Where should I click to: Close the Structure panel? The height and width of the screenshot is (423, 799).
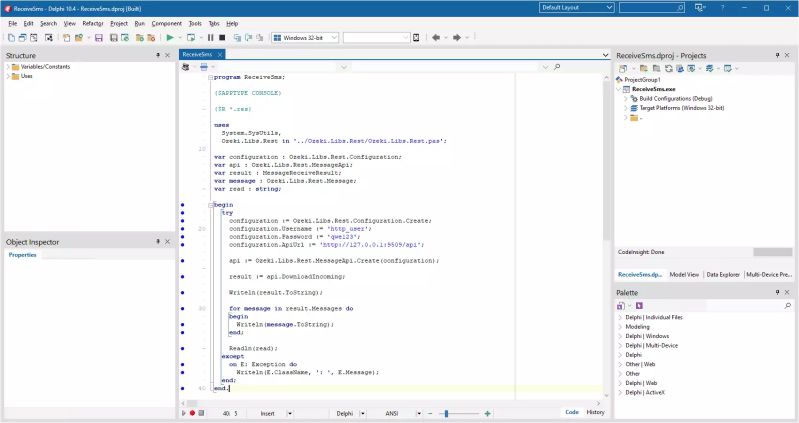tap(168, 55)
